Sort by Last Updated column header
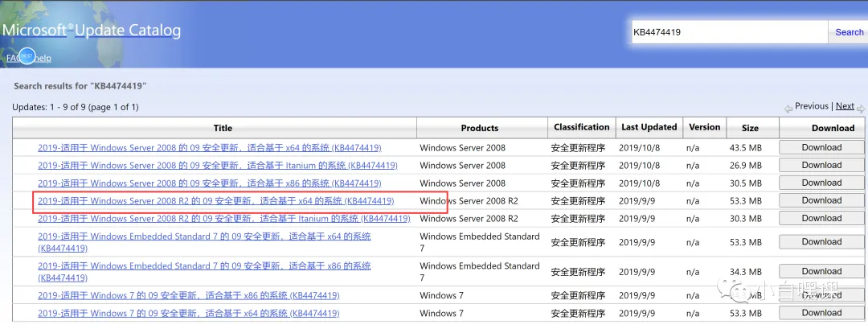 (x=649, y=127)
